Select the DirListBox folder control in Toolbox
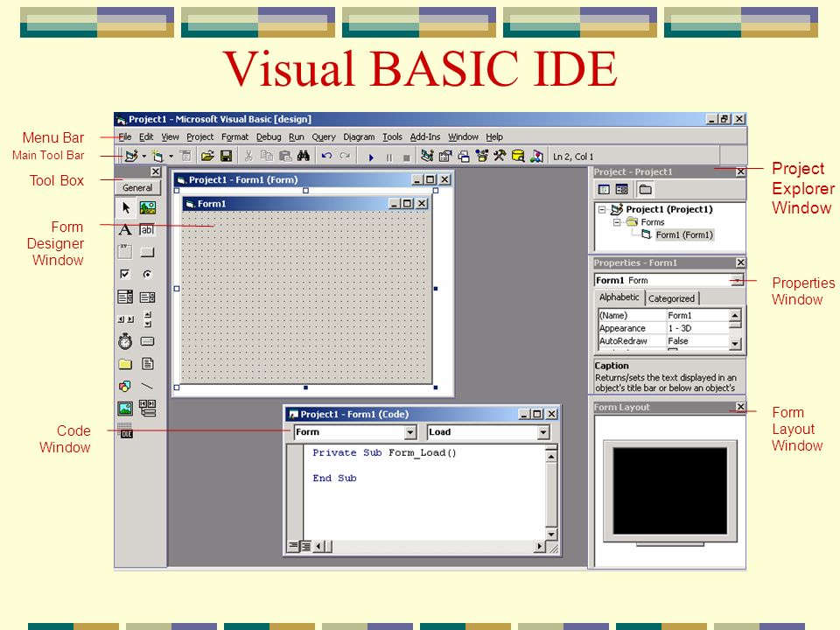The width and height of the screenshot is (840, 630). tap(125, 364)
